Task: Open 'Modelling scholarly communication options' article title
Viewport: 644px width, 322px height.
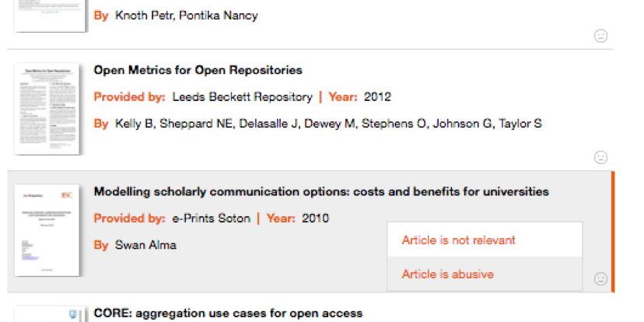Action: (x=321, y=192)
